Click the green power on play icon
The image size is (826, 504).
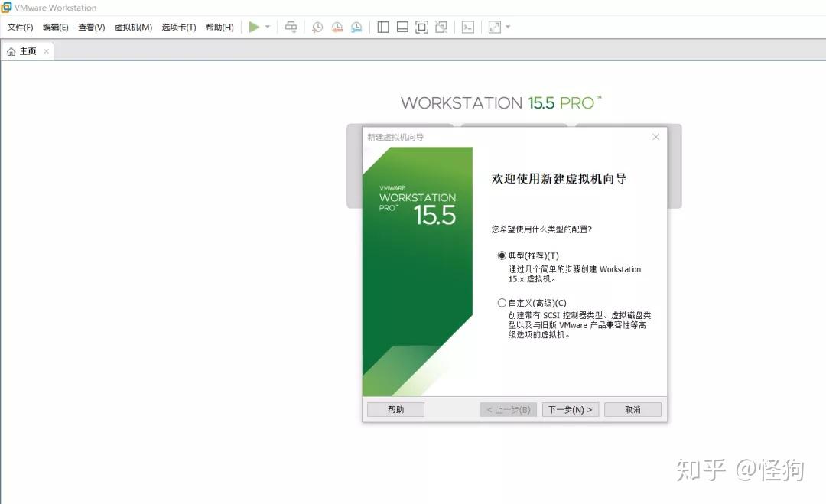tap(254, 27)
